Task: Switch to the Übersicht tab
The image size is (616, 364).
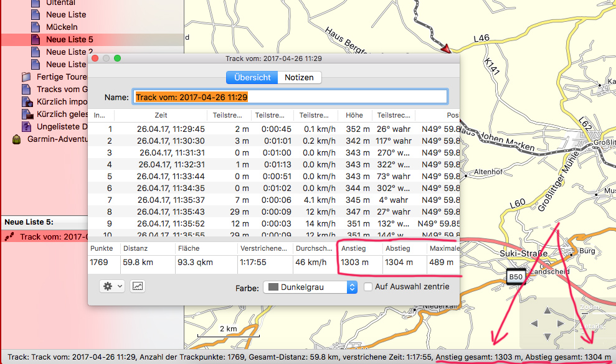Action: tap(252, 77)
